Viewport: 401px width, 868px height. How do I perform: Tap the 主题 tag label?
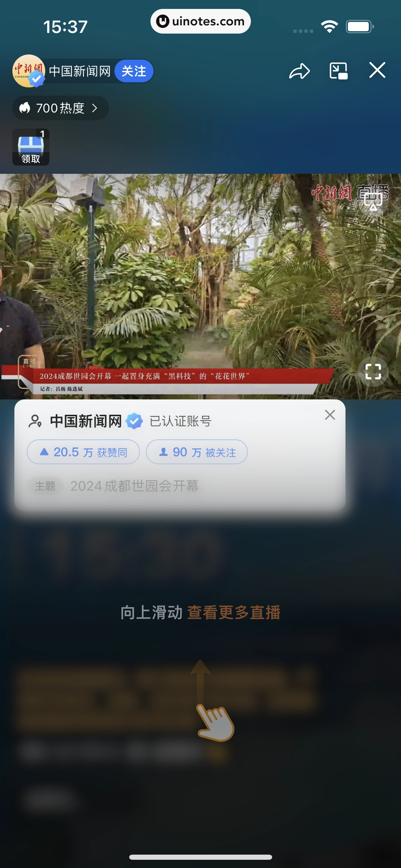click(x=45, y=486)
